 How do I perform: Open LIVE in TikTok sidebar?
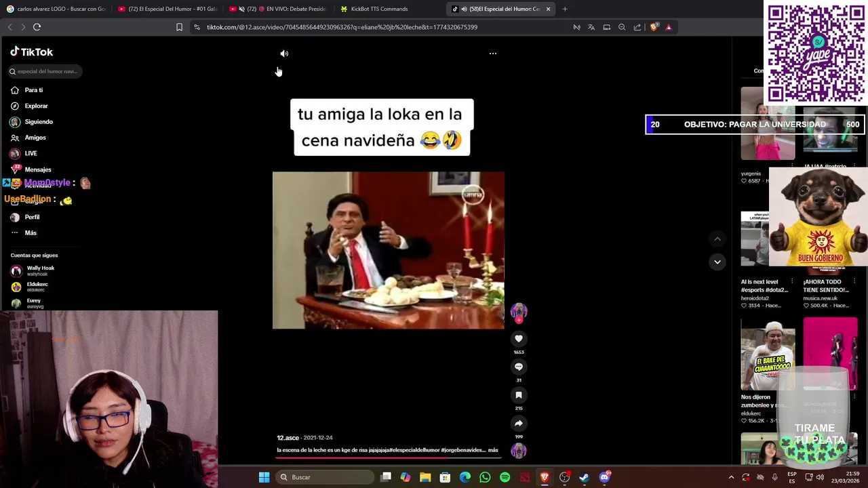click(x=24, y=154)
